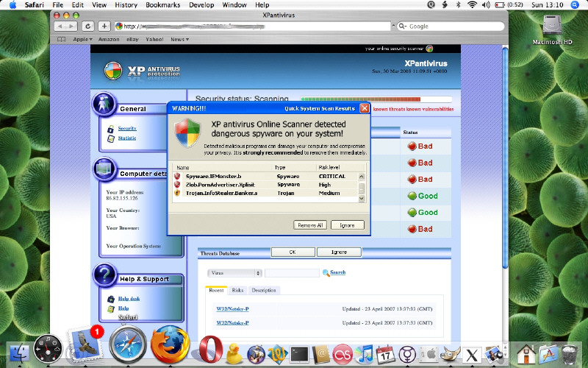
Task: Open Last.fm red icon in Dock
Action: 343,355
